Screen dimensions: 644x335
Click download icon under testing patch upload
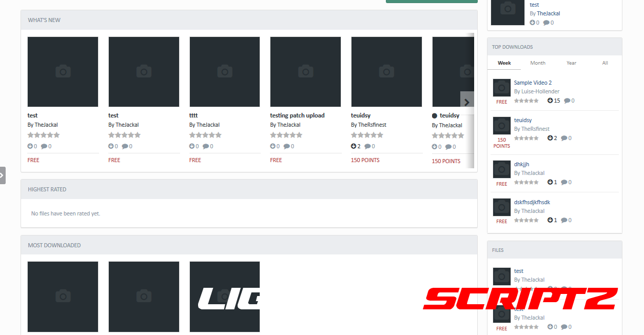pos(273,146)
